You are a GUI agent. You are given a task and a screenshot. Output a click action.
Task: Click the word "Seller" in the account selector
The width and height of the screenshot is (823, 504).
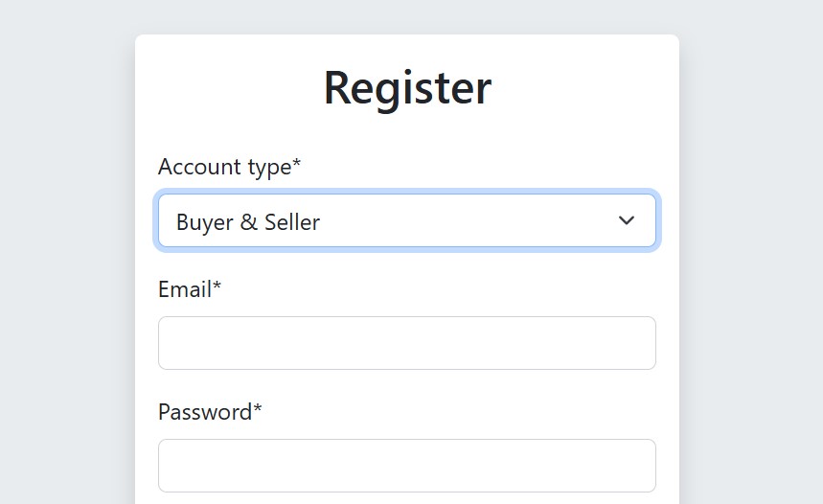[292, 222]
